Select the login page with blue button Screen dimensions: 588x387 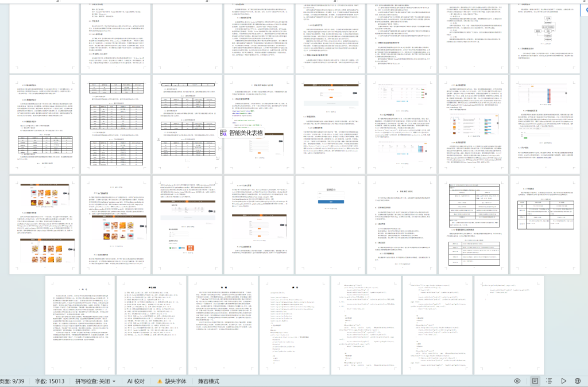click(330, 225)
